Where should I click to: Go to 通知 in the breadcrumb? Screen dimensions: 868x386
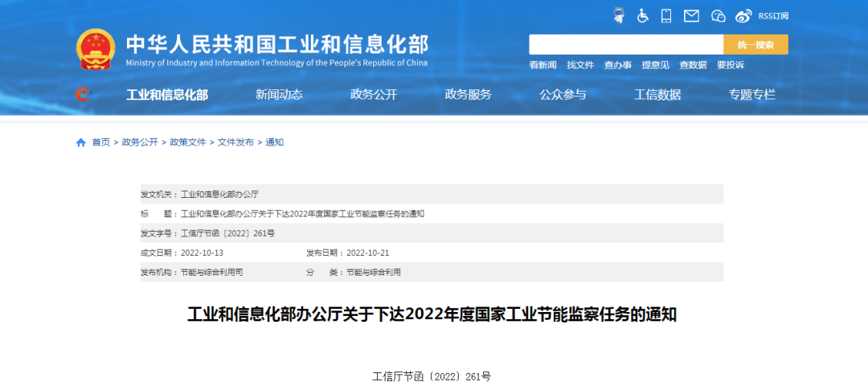275,142
